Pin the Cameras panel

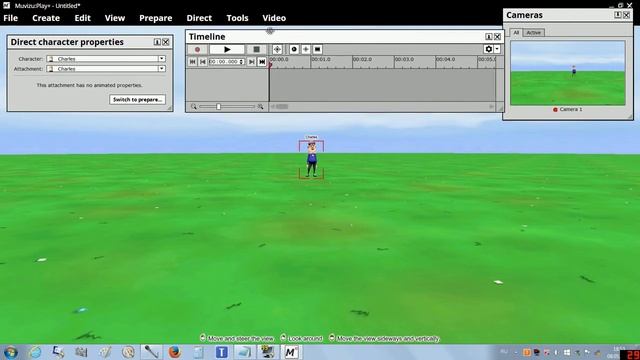(x=618, y=15)
